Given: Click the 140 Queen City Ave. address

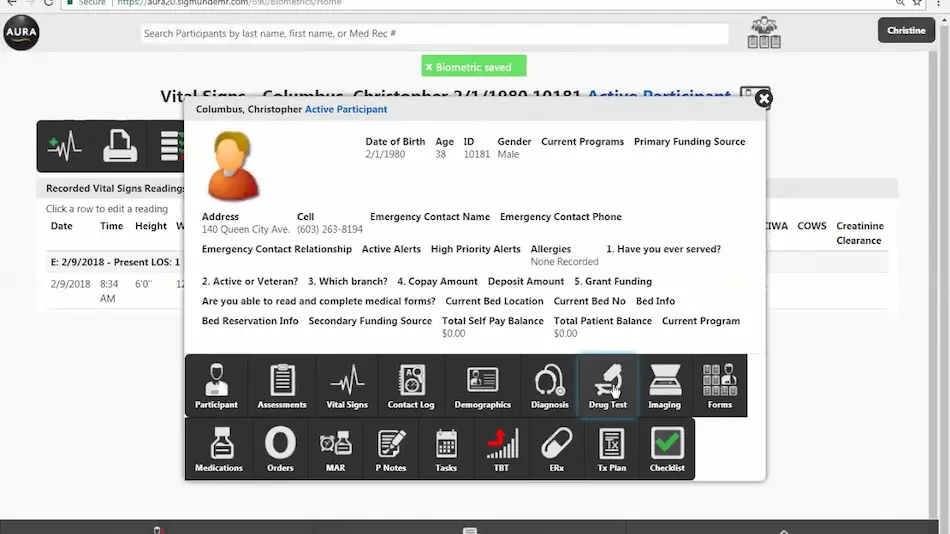Looking at the screenshot, I should (x=245, y=229).
